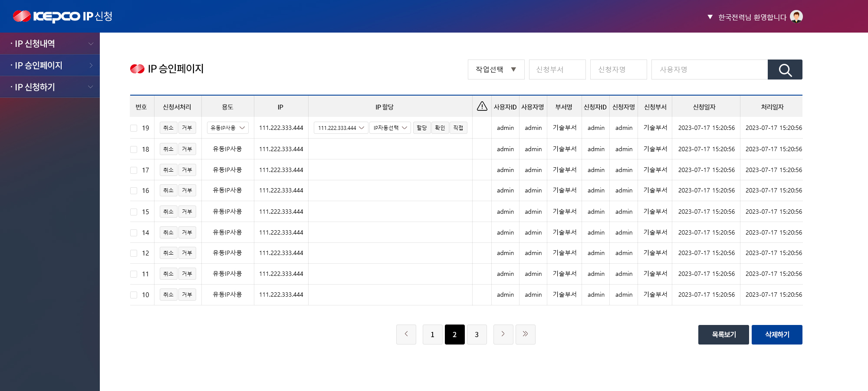Open the user profile avatar

[x=796, y=17]
